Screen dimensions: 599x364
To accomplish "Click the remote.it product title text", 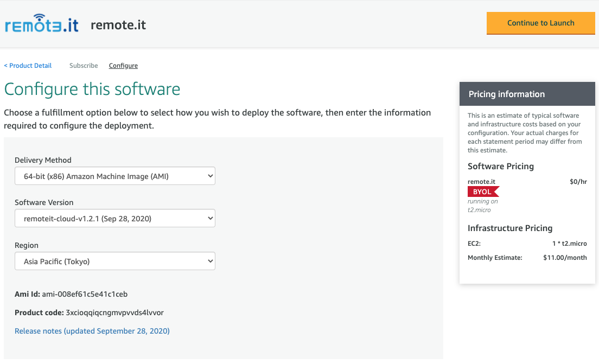I will click(x=118, y=25).
